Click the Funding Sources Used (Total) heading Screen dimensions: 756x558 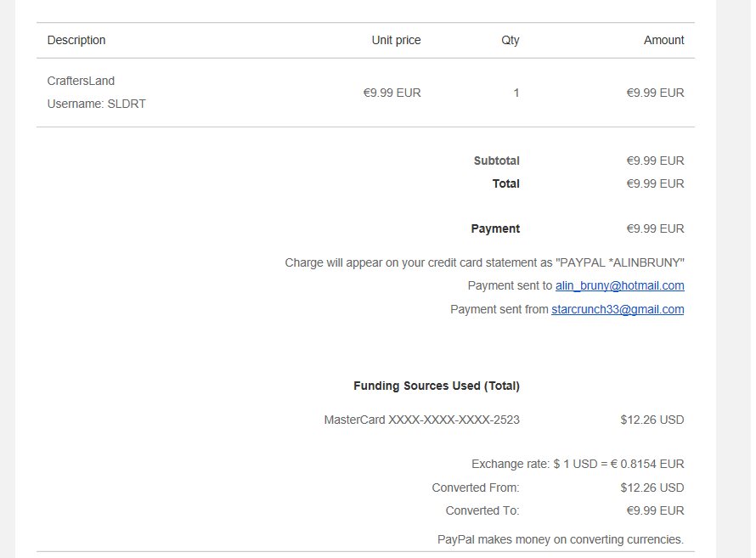click(x=436, y=386)
